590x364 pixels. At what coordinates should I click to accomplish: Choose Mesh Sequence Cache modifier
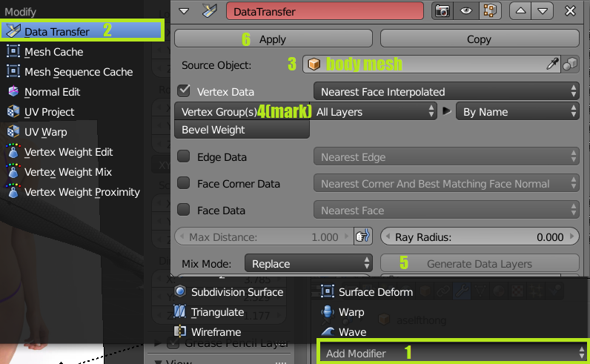tap(79, 71)
